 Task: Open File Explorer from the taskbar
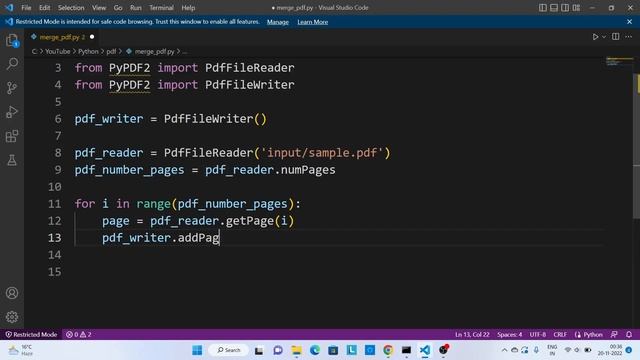(296, 350)
